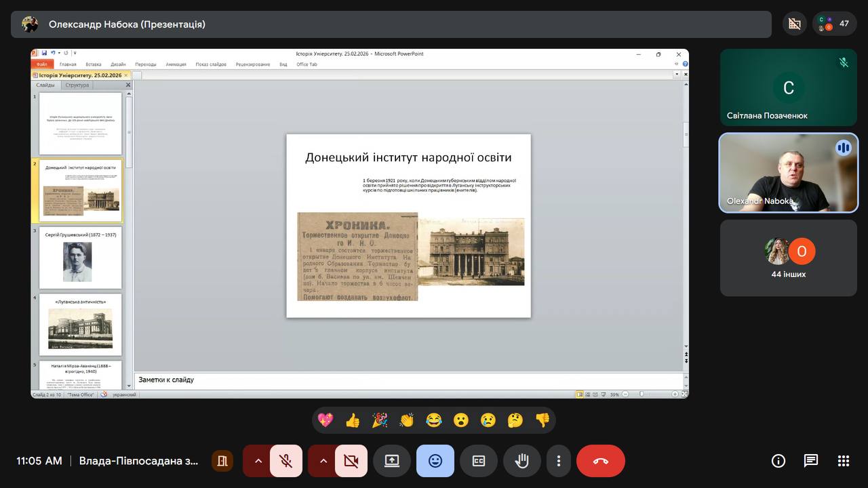Turn on the camera
The height and width of the screenshot is (488, 868).
(x=351, y=461)
